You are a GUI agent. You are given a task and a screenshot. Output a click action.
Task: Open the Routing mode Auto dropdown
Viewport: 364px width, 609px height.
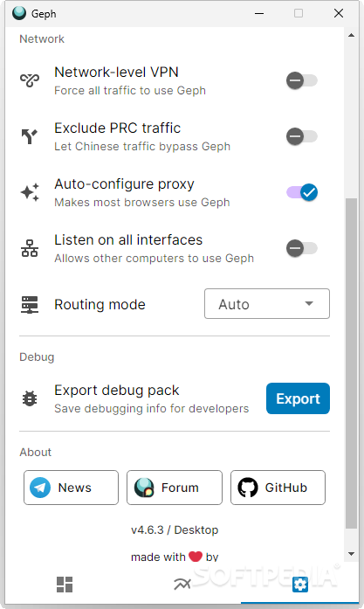(267, 304)
